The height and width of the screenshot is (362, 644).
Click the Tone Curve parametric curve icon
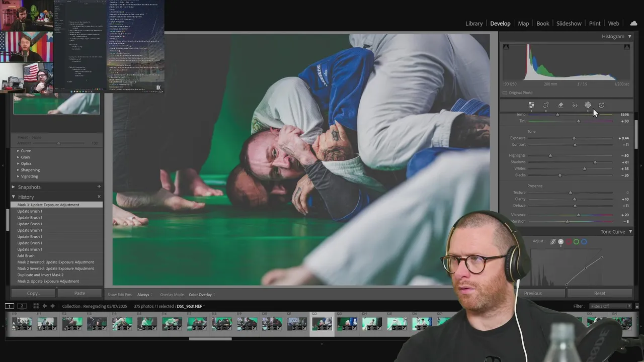[x=553, y=242]
